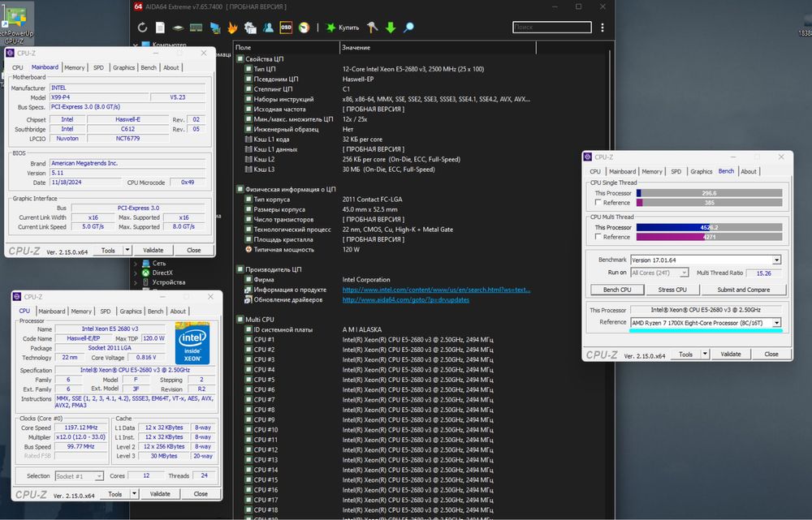The height and width of the screenshot is (520, 812).
Task: Open the intel.com product information link
Action: coord(436,290)
